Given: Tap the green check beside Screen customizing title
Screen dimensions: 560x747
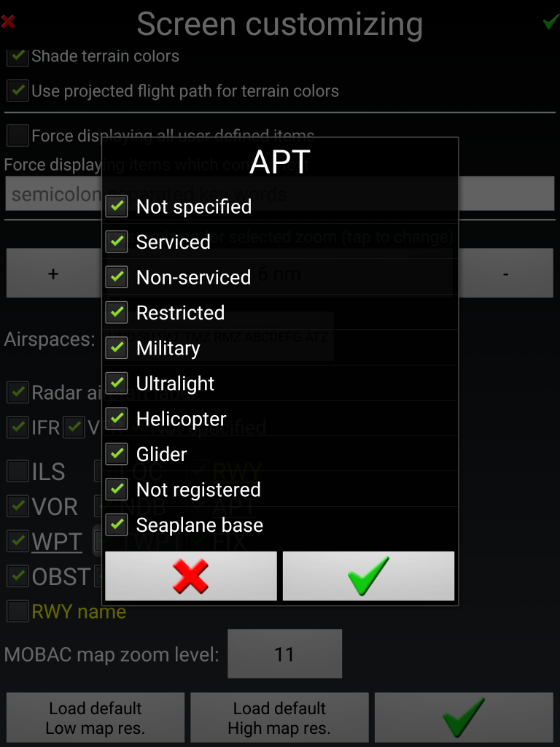Looking at the screenshot, I should click(551, 22).
